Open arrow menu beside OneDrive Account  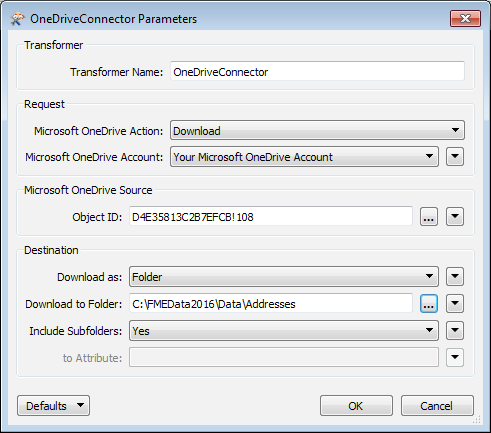455,156
